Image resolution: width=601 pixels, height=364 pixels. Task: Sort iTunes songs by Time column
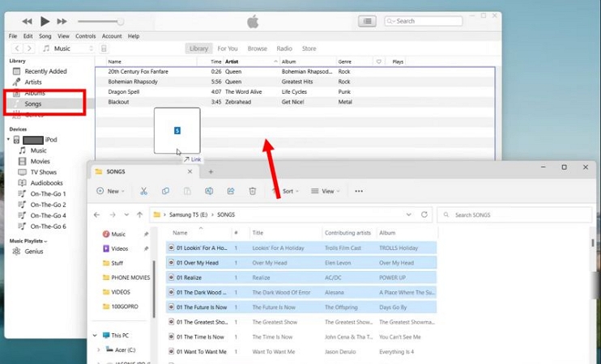[x=215, y=61]
